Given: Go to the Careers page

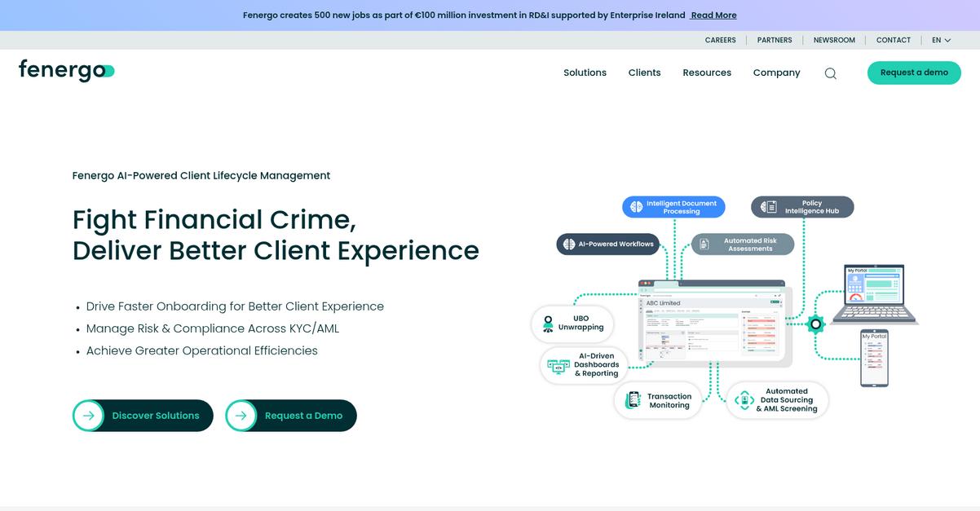Looking at the screenshot, I should tap(720, 40).
